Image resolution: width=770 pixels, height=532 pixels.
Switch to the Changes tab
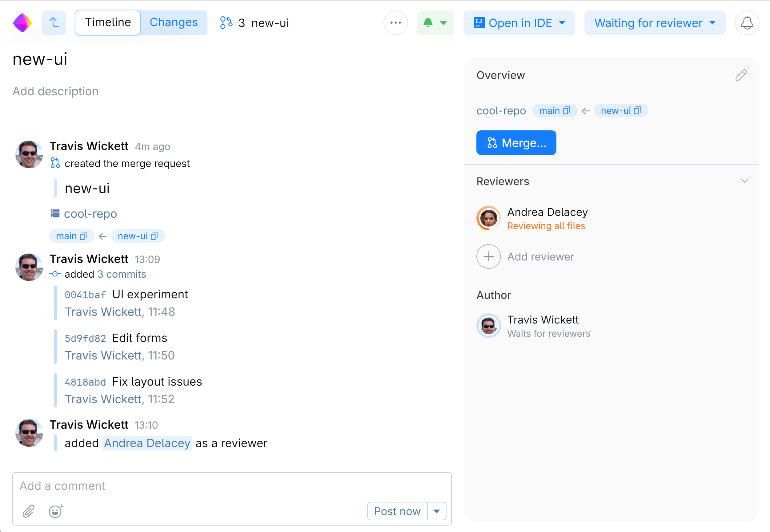[174, 23]
